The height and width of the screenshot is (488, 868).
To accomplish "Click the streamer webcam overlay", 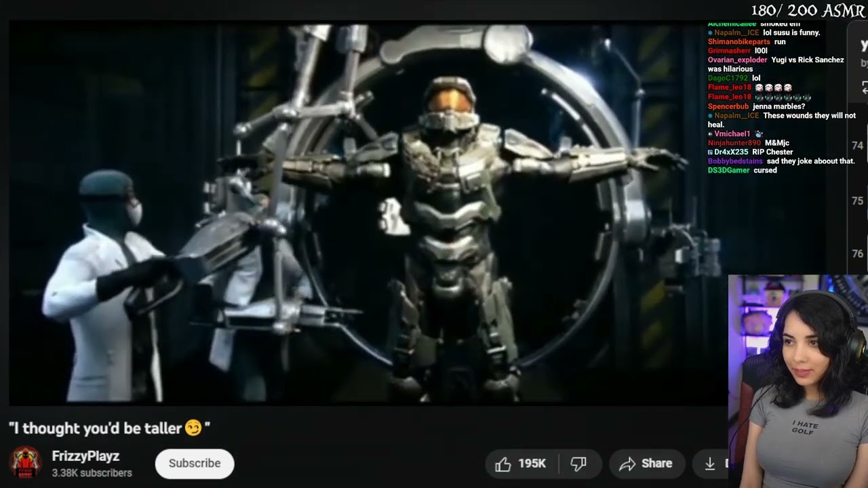I will (798, 381).
